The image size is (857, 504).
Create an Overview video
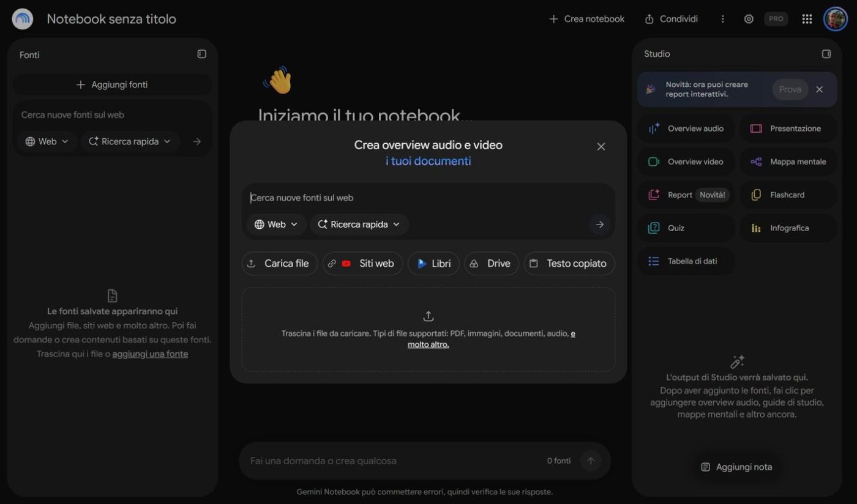pyautogui.click(x=686, y=161)
